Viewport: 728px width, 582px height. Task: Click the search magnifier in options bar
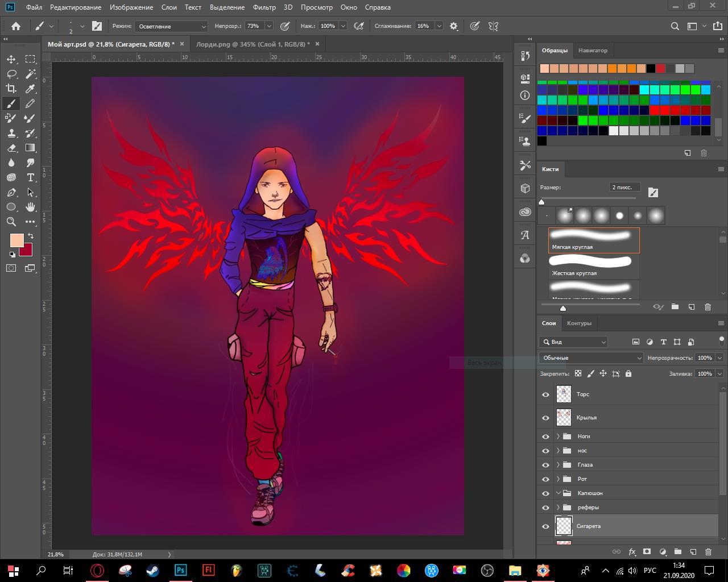(675, 26)
